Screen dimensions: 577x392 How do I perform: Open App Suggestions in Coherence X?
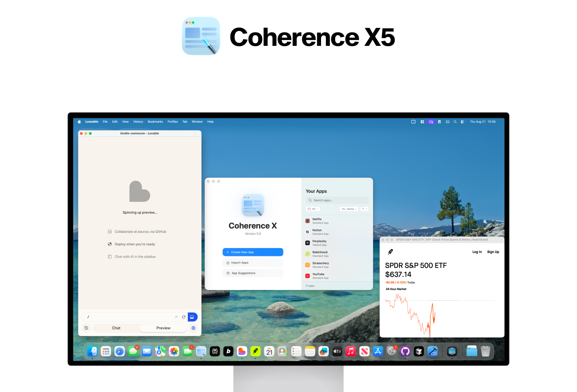(x=253, y=273)
